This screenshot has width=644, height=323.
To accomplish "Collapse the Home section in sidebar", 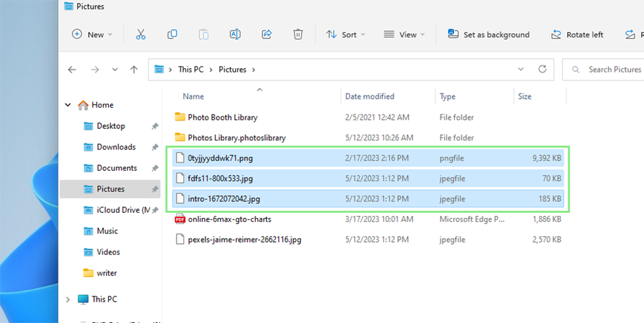I will tap(68, 105).
